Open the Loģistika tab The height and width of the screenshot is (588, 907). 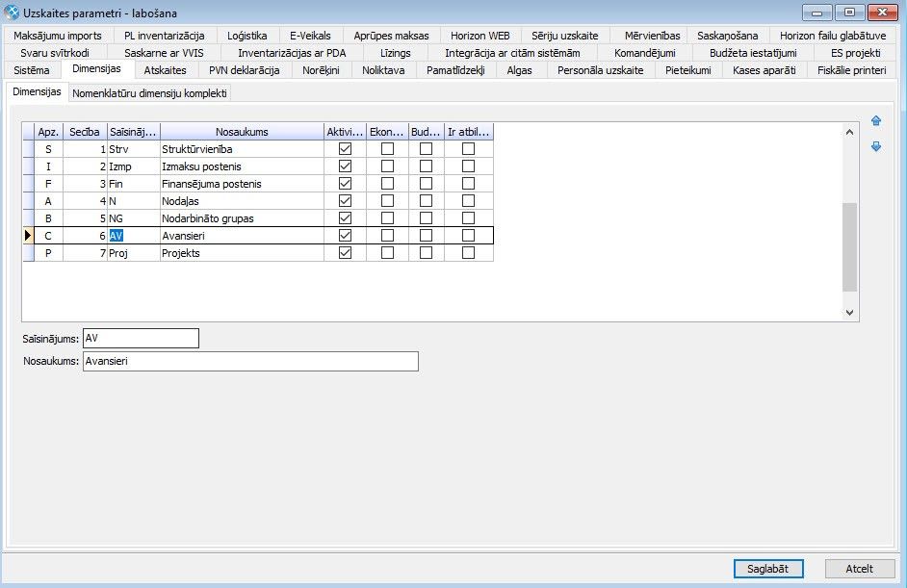pos(247,36)
